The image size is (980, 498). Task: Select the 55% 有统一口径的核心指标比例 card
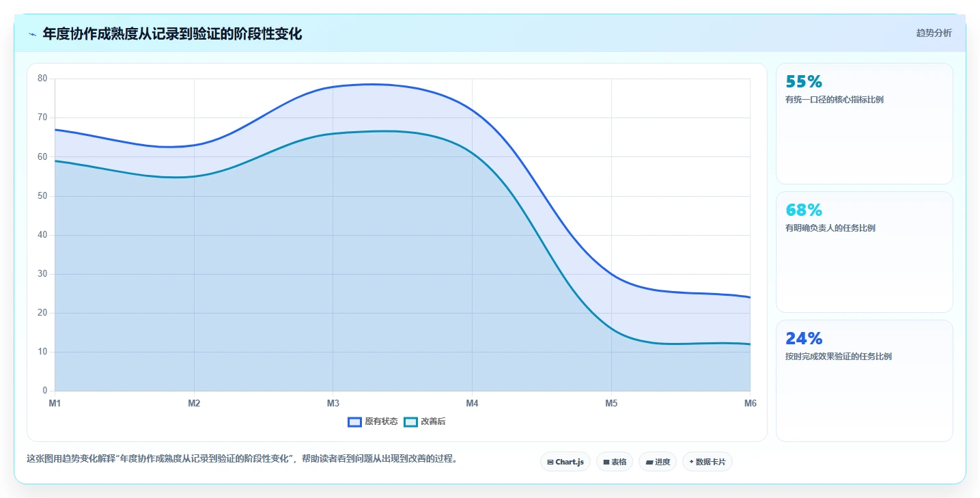tap(864, 124)
